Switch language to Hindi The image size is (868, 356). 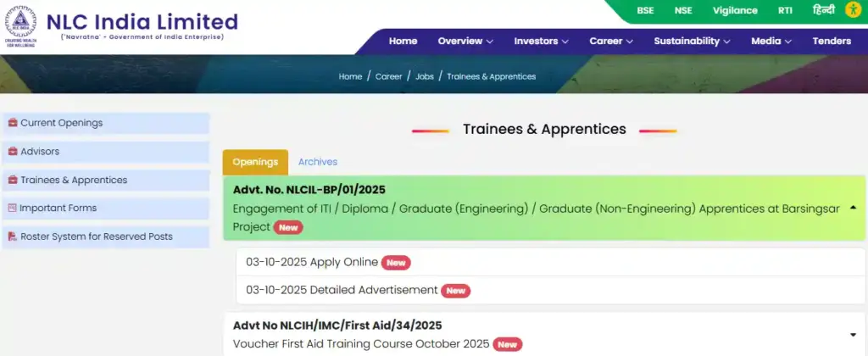point(823,10)
